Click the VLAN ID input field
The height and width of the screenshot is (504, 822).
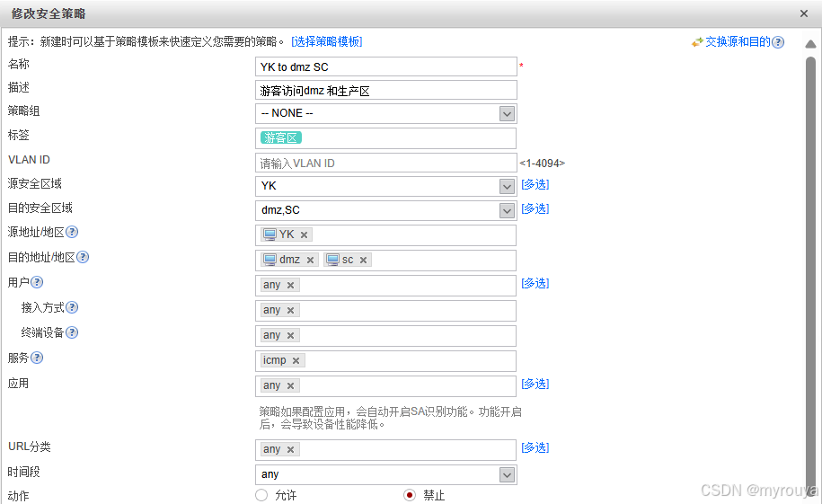[x=385, y=164]
